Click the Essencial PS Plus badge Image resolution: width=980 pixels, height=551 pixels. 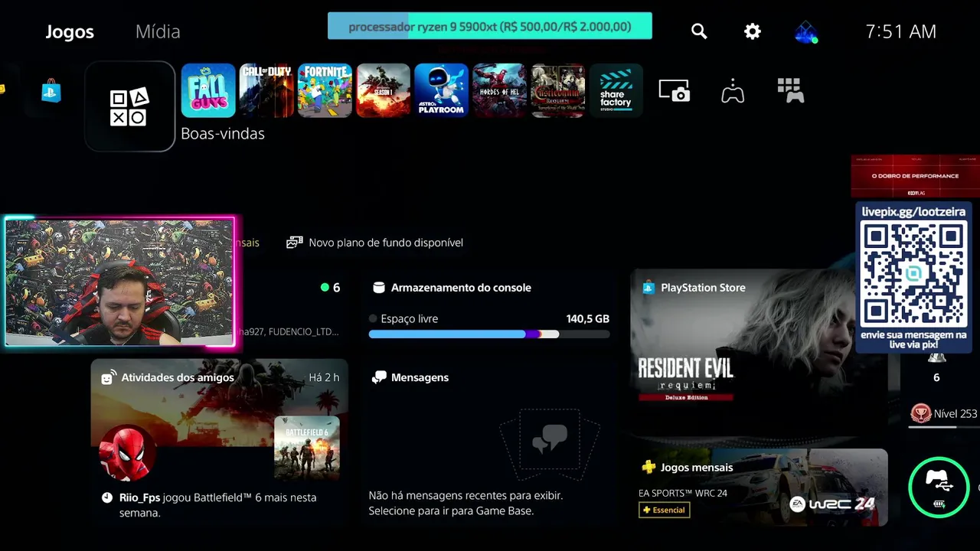[665, 510]
